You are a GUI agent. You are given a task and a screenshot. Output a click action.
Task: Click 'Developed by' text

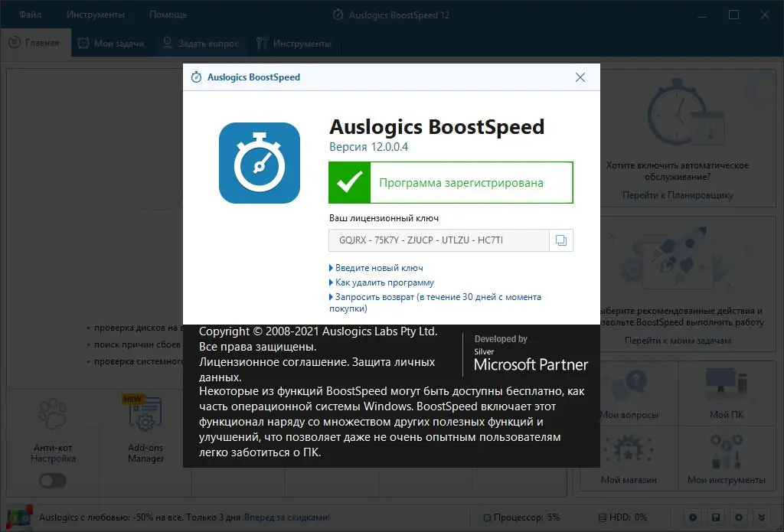pos(501,339)
